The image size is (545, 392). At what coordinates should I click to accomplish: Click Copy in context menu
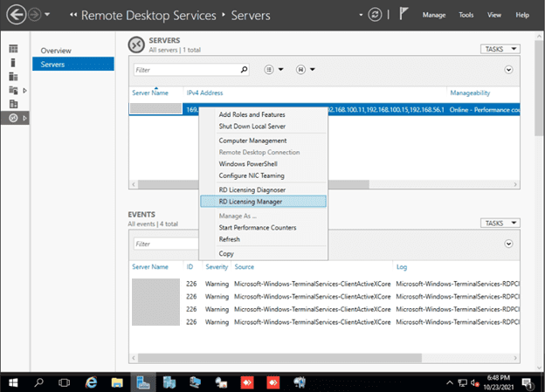click(x=264, y=254)
